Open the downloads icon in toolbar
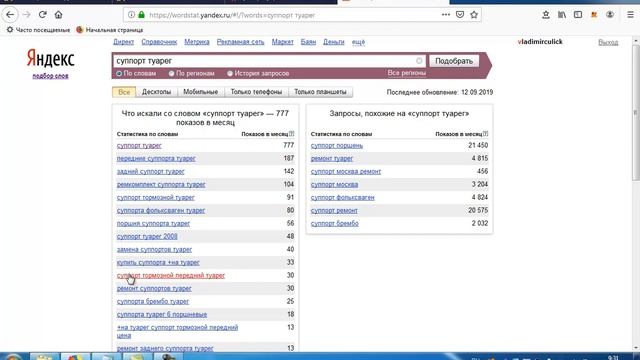 (x=546, y=15)
